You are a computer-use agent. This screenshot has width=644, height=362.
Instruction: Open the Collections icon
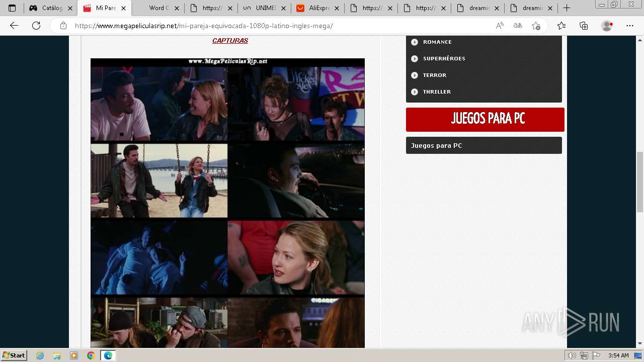click(584, 26)
